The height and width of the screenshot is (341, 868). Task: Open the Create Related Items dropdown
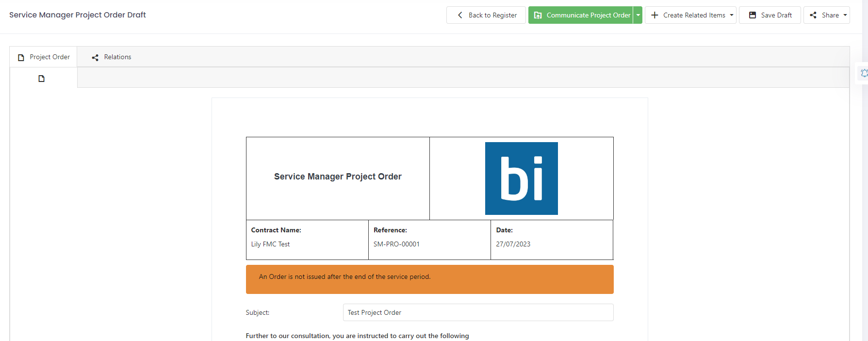(x=690, y=15)
